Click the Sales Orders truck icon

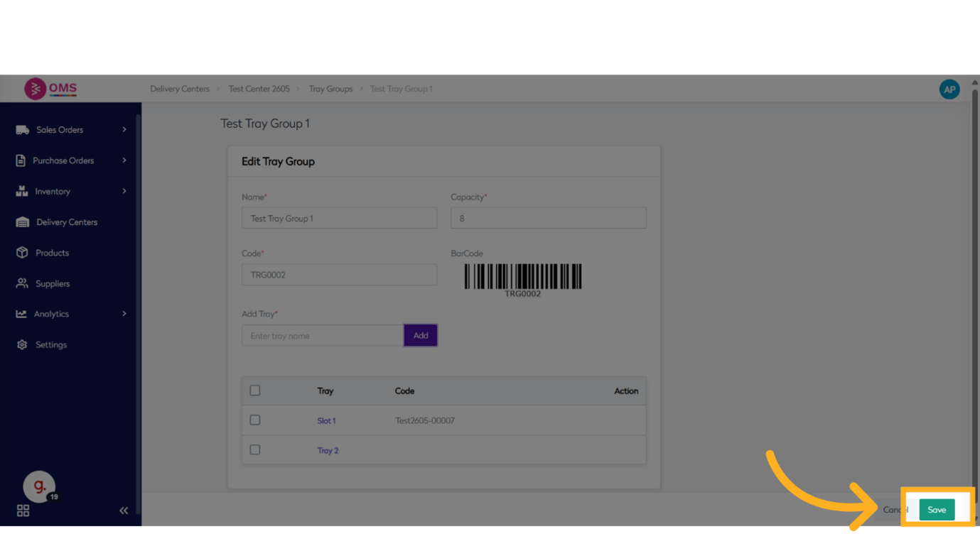tap(22, 130)
